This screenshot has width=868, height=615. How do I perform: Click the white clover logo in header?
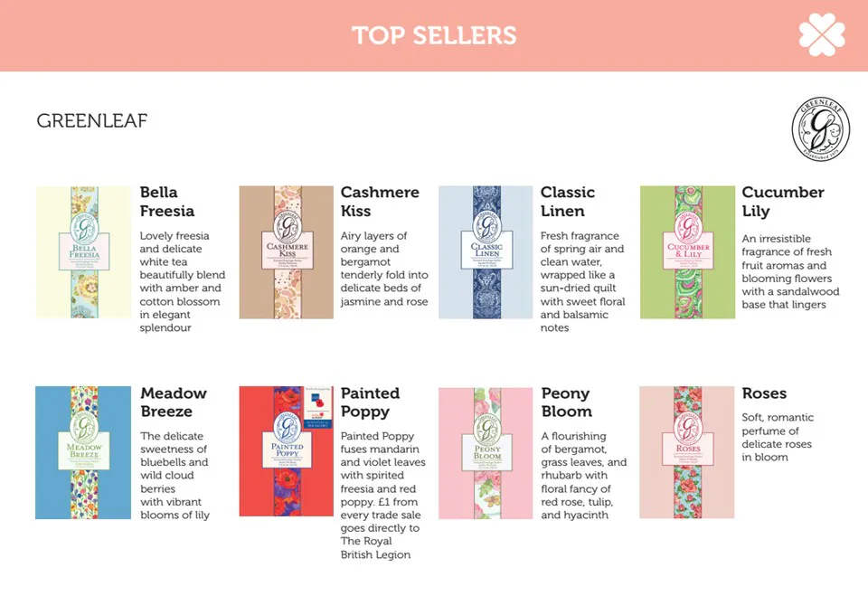[822, 35]
